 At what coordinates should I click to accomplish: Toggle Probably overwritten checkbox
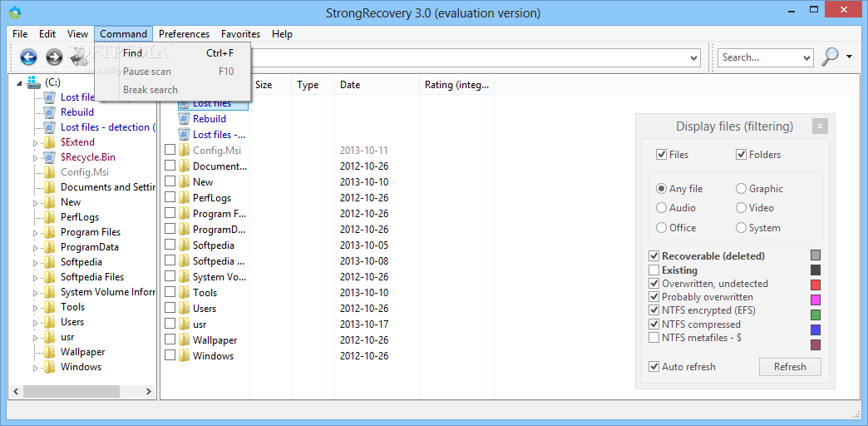[x=654, y=297]
